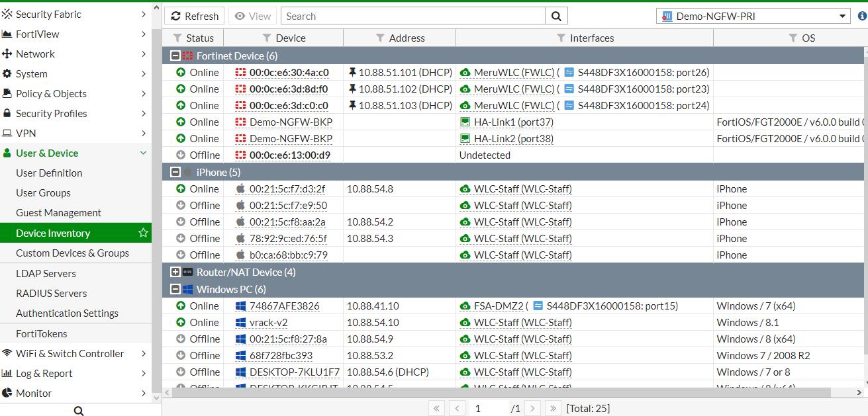Viewport: 868px width, 416px height.
Task: Collapse the Windows PC (6) group
Action: 175,289
